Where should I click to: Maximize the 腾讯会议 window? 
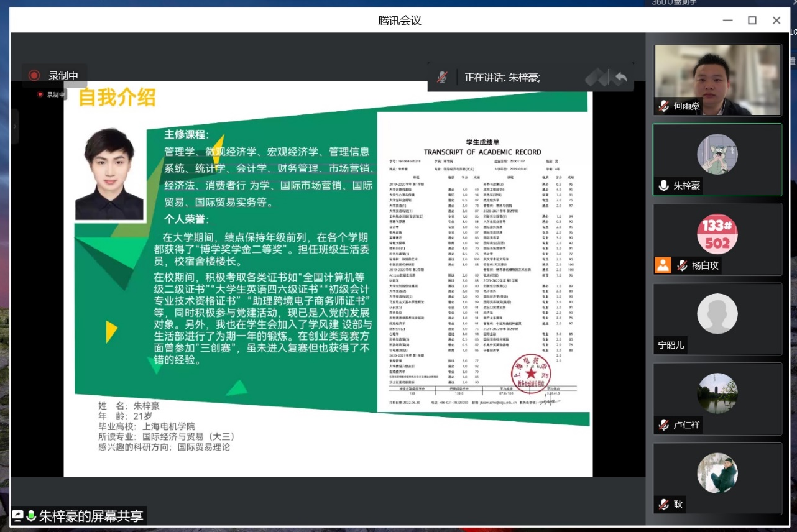click(752, 21)
